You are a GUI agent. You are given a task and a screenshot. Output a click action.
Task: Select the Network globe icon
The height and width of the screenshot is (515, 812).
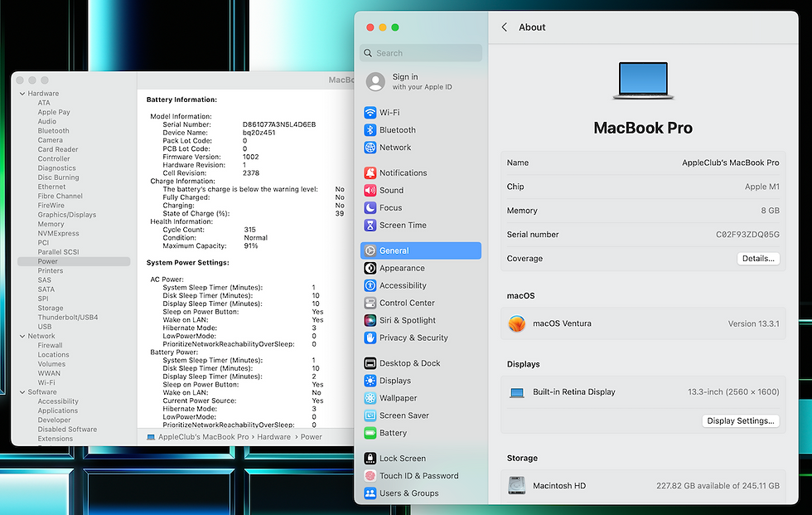pos(370,147)
